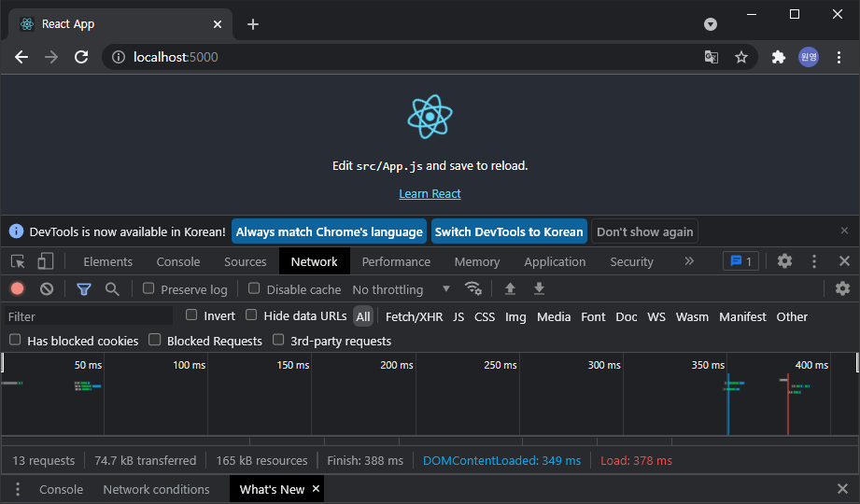Filter requests by Img type
The height and width of the screenshot is (504, 860).
(515, 316)
